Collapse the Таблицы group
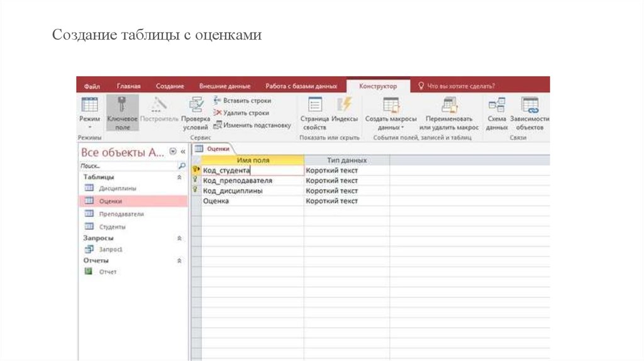 click(179, 178)
